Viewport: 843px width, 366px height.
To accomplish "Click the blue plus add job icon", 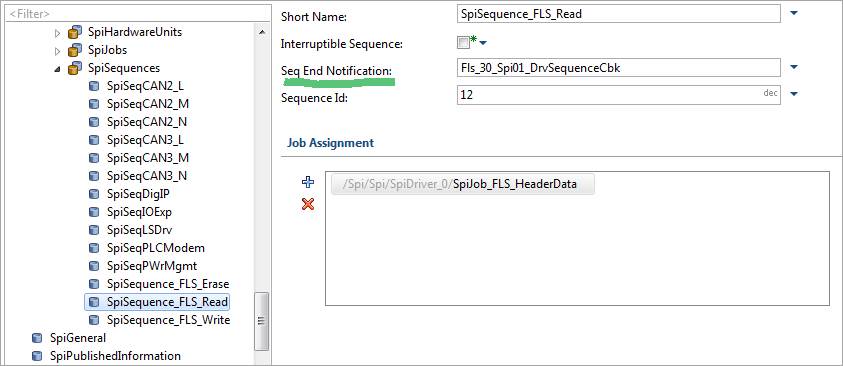I will coord(308,183).
